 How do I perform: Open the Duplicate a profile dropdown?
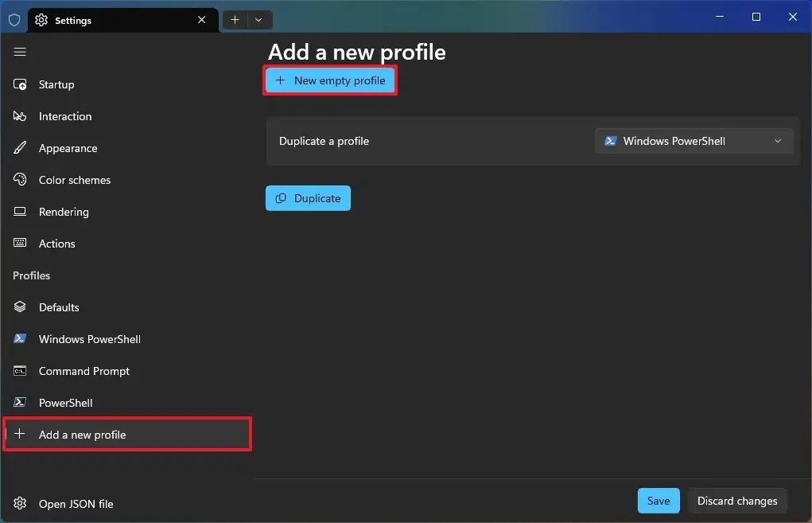pyautogui.click(x=693, y=141)
